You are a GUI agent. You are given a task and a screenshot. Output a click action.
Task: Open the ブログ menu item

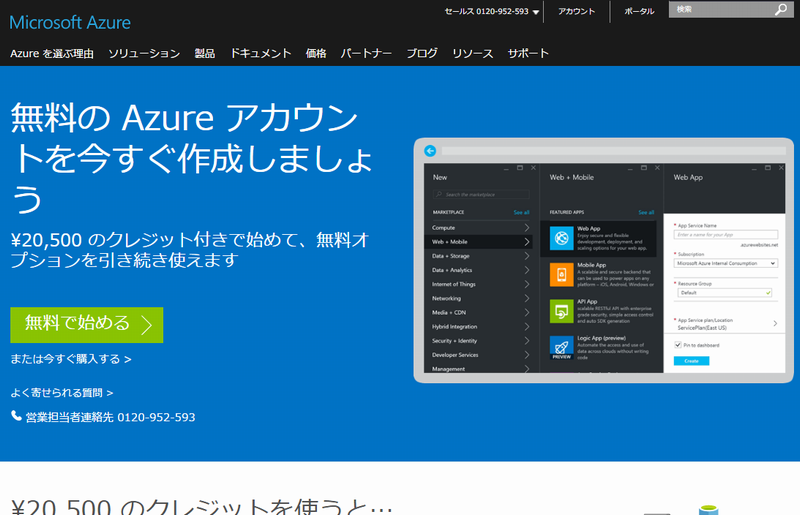click(x=422, y=54)
